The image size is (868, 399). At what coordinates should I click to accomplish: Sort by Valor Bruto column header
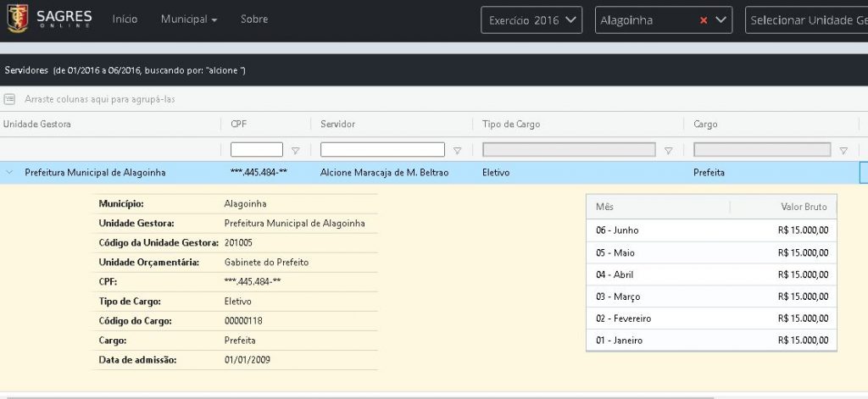(802, 207)
